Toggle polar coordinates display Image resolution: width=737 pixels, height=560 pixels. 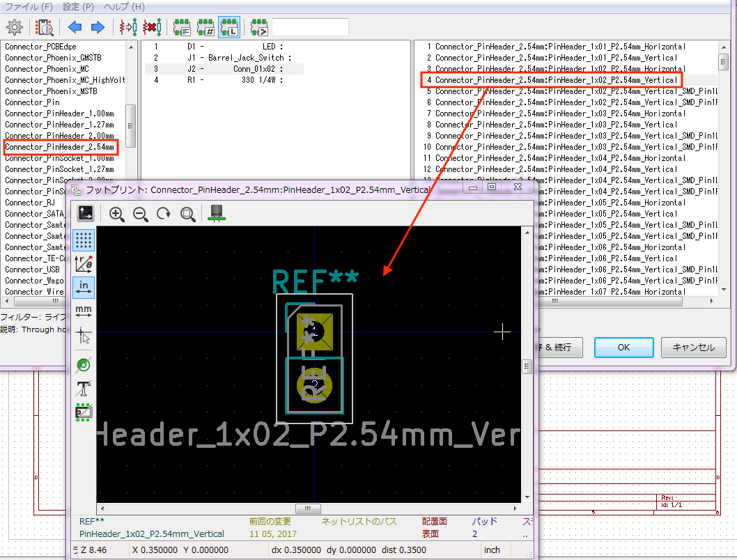click(x=84, y=263)
